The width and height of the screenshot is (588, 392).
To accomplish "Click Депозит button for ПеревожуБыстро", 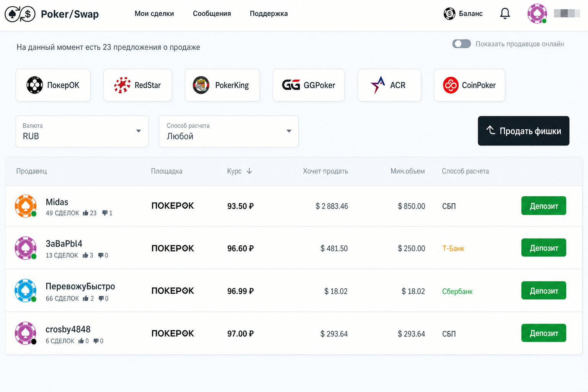I will tap(544, 291).
